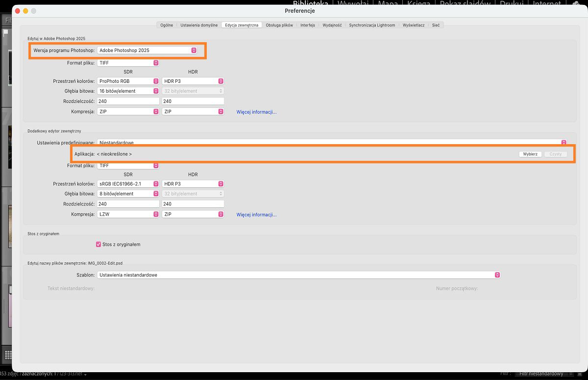Change the sRGB IEC61966-2.1 color space dropdown
The width and height of the screenshot is (588, 380).
point(128,184)
